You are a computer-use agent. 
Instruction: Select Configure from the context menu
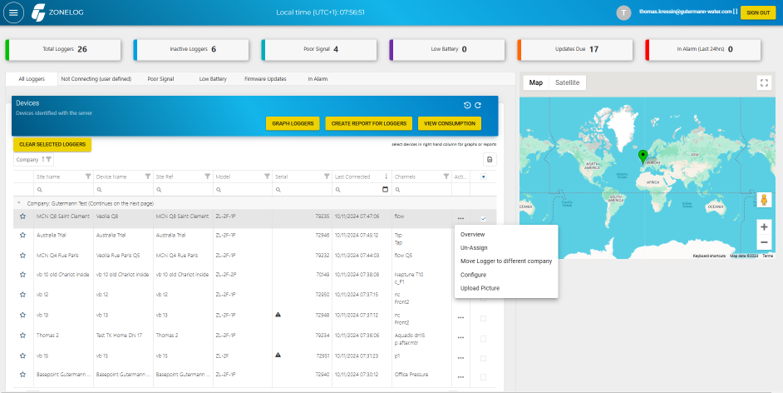pyautogui.click(x=473, y=275)
